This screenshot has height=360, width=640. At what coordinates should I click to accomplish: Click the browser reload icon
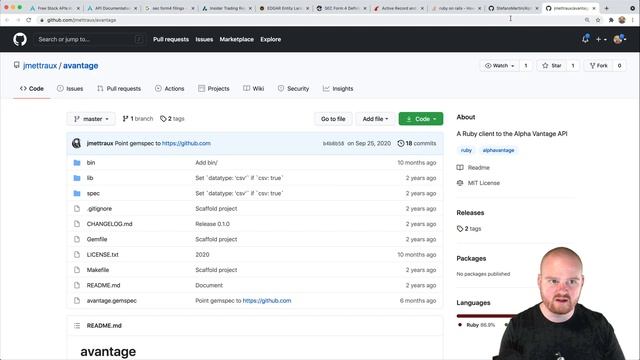[29, 20]
